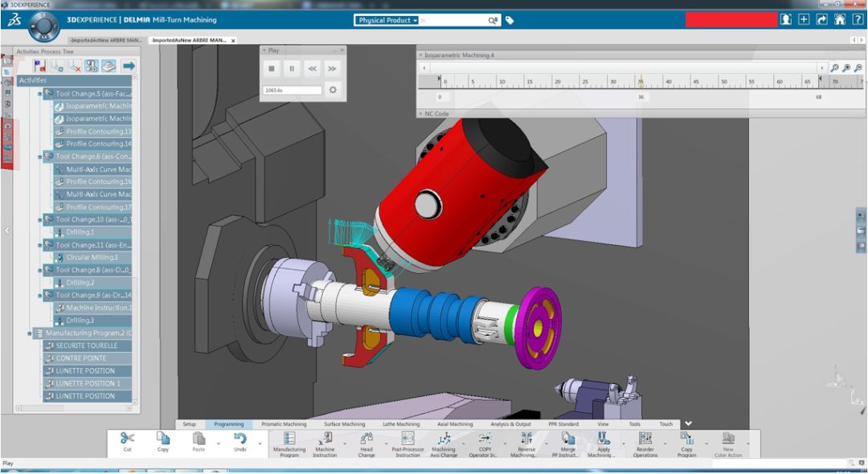Rewind the simulation with the back arrows
868x474 pixels.
tap(312, 68)
